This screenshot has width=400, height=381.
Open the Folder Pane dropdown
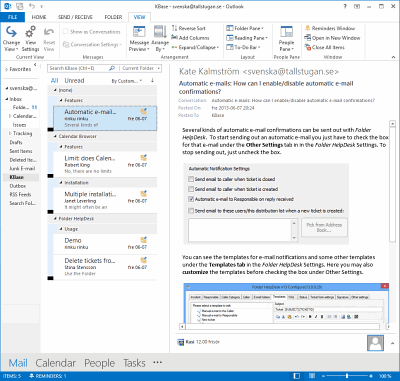tap(245, 28)
